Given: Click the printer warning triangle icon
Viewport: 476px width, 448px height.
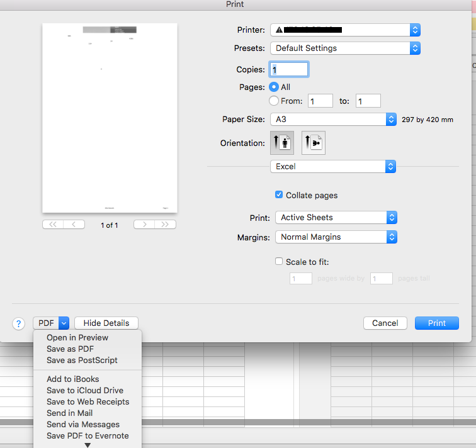Looking at the screenshot, I should 279,30.
